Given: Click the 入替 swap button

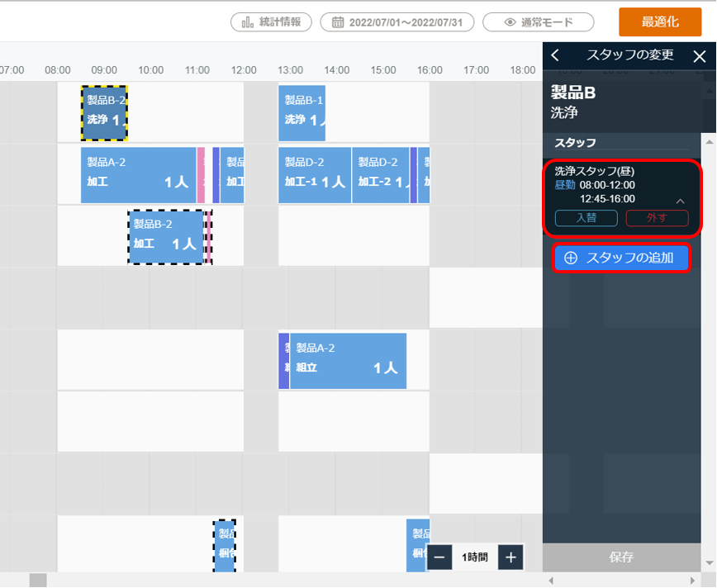Looking at the screenshot, I should (586, 218).
